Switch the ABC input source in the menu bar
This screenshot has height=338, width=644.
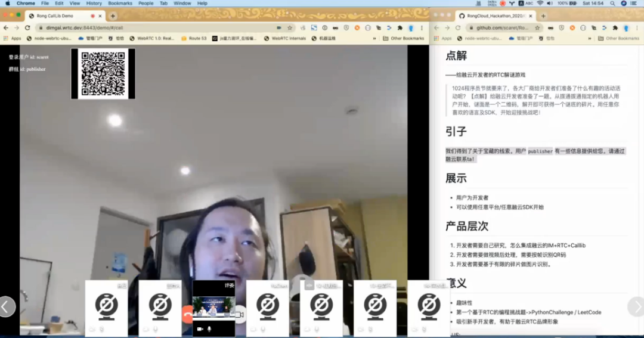point(526,4)
